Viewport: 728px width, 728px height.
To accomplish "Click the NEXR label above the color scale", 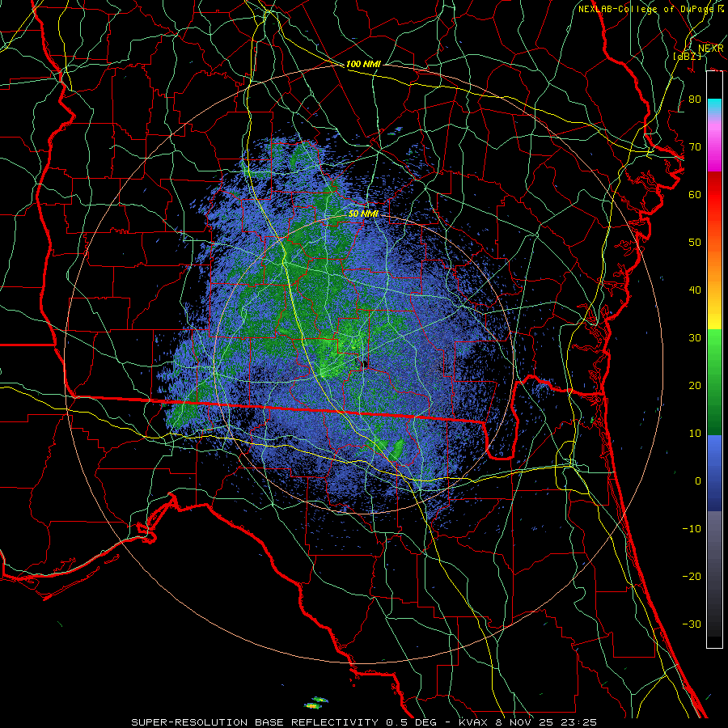I will coord(711,48).
